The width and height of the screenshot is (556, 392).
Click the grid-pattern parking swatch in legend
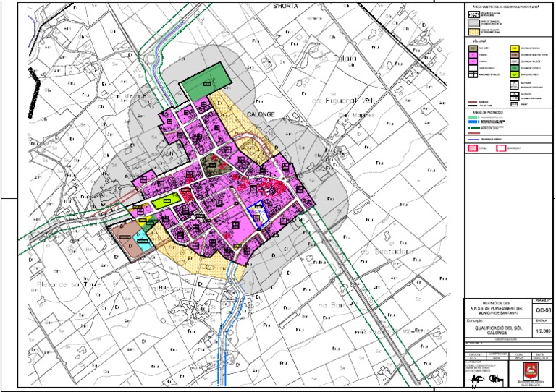[x=473, y=74]
